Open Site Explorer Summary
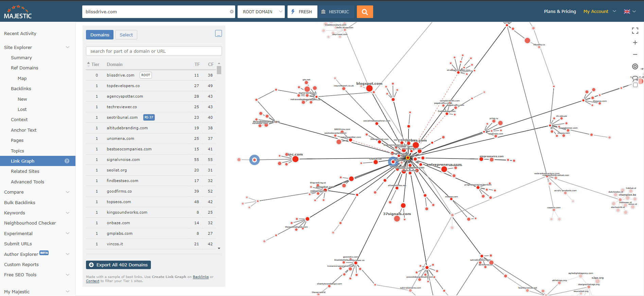 (21, 57)
